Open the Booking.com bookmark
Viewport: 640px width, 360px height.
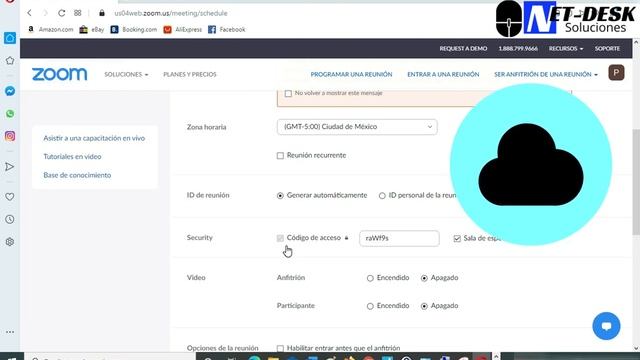[134, 29]
